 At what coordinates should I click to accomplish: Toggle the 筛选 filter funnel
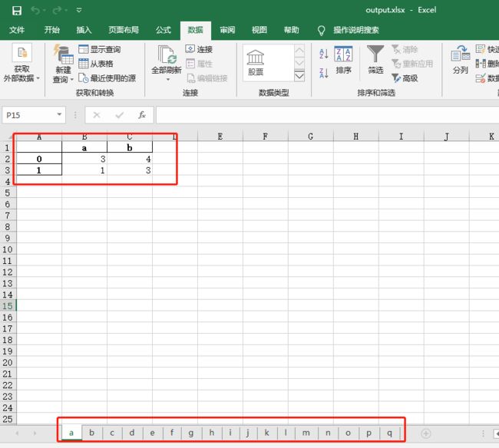tap(375, 60)
